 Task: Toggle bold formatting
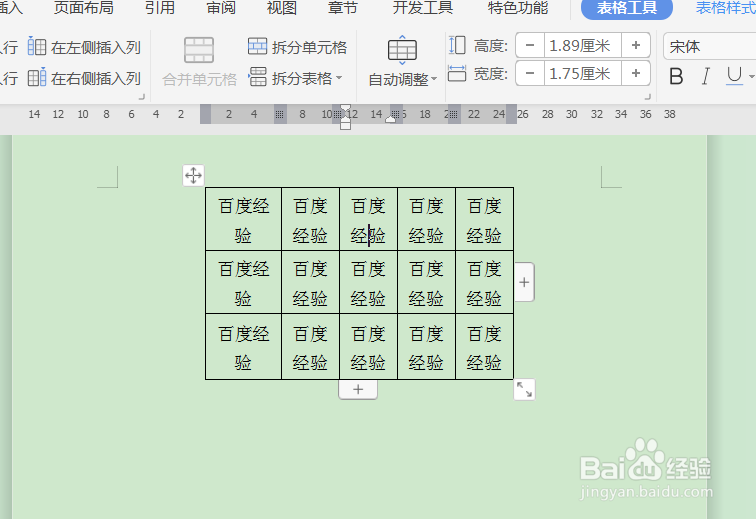[676, 76]
